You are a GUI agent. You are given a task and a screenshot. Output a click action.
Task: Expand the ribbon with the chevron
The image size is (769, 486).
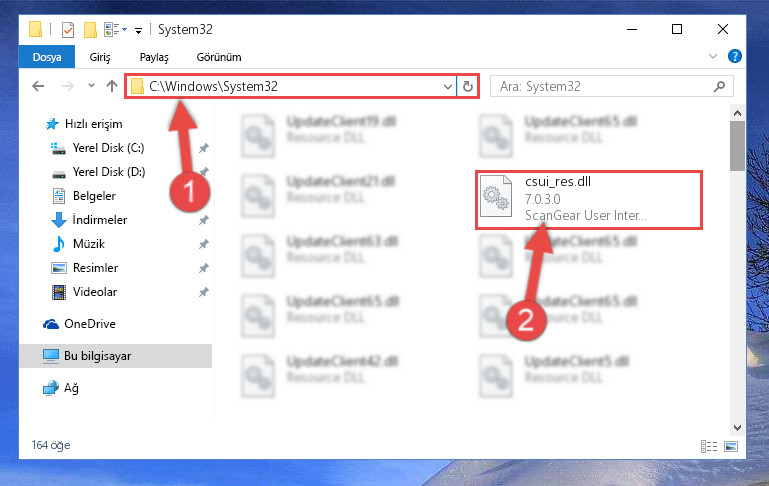pos(713,56)
